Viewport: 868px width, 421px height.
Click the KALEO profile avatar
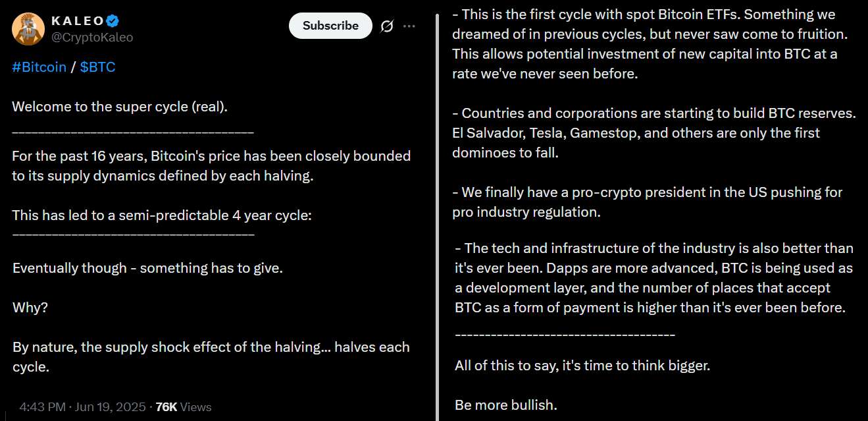(28, 28)
